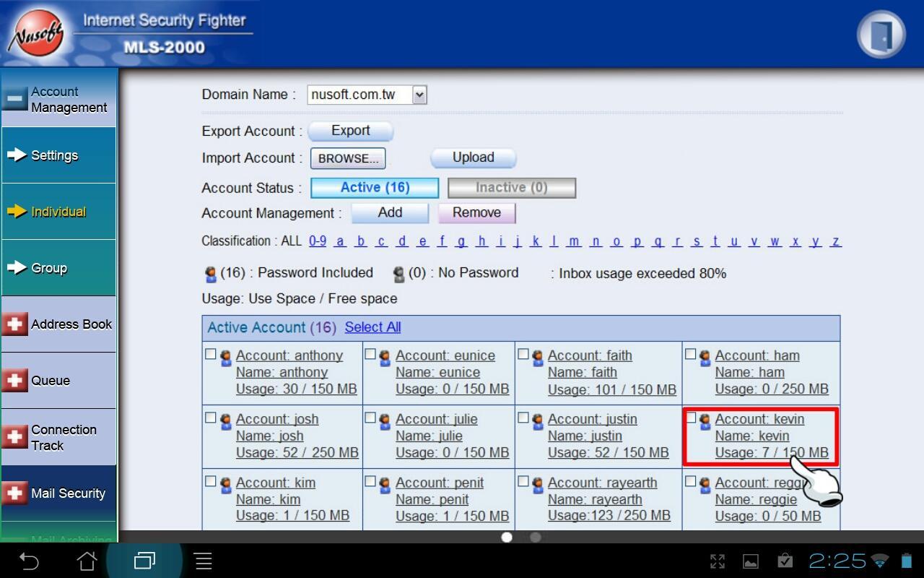
Task: Click the Upload button
Action: [474, 158]
